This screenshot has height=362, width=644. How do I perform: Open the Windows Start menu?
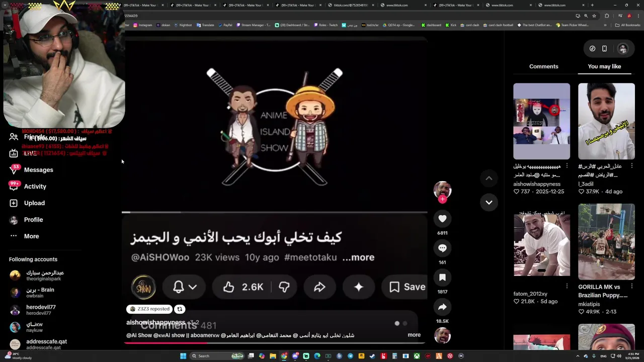pos(183,356)
